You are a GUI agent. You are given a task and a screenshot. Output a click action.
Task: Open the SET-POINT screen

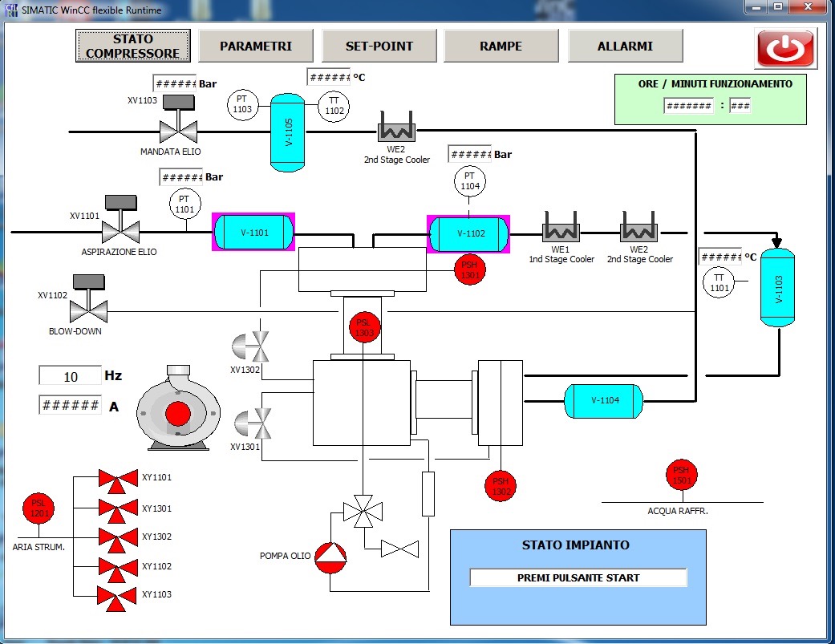[379, 46]
